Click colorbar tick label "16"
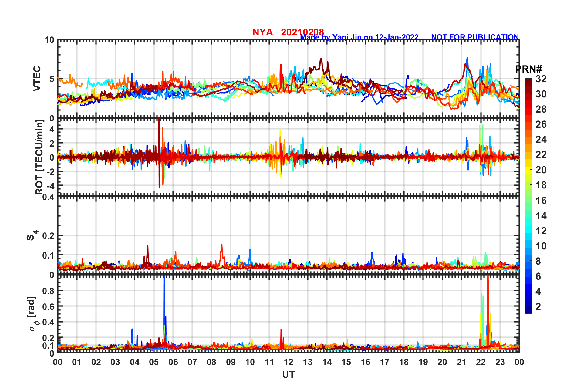 (x=541, y=201)
